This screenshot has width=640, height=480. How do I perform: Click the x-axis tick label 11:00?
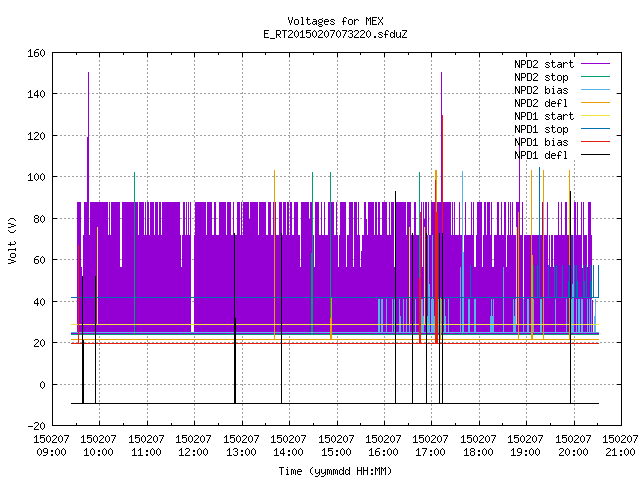tap(146, 452)
